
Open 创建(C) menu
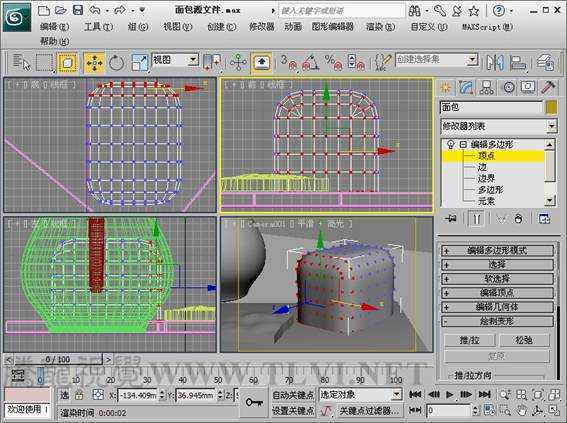(222, 26)
